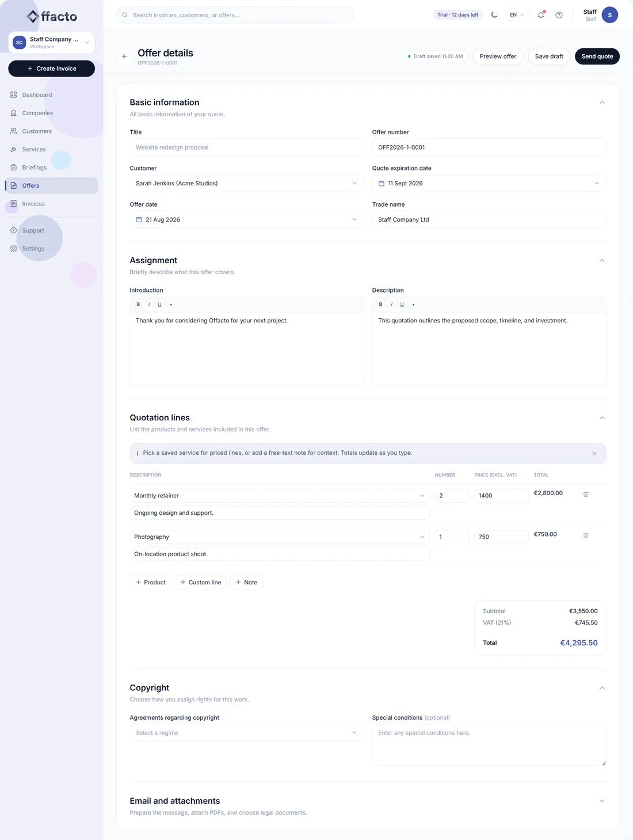Image resolution: width=633 pixels, height=840 pixels.
Task: Open Services in the sidebar
Action: (x=52, y=150)
